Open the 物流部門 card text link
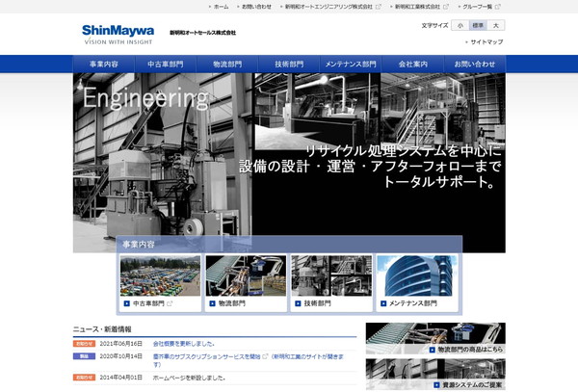578x392 pixels. [232, 303]
